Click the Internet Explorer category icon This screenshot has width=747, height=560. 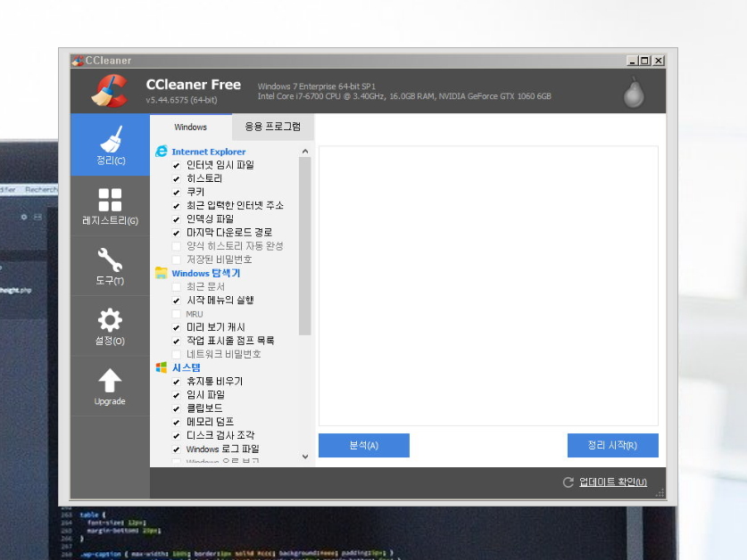tap(162, 152)
